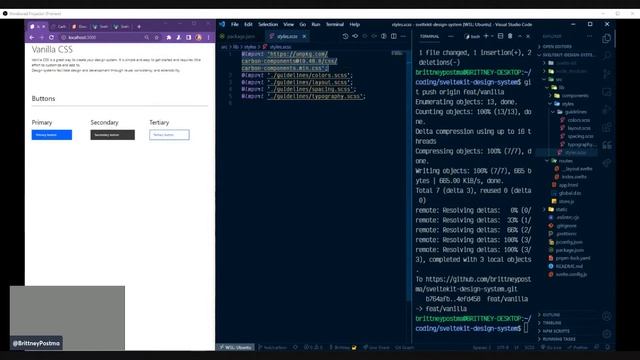Image resolution: width=640 pixels, height=360 pixels.
Task: Click the Primary button in the browser page
Action: click(52, 135)
